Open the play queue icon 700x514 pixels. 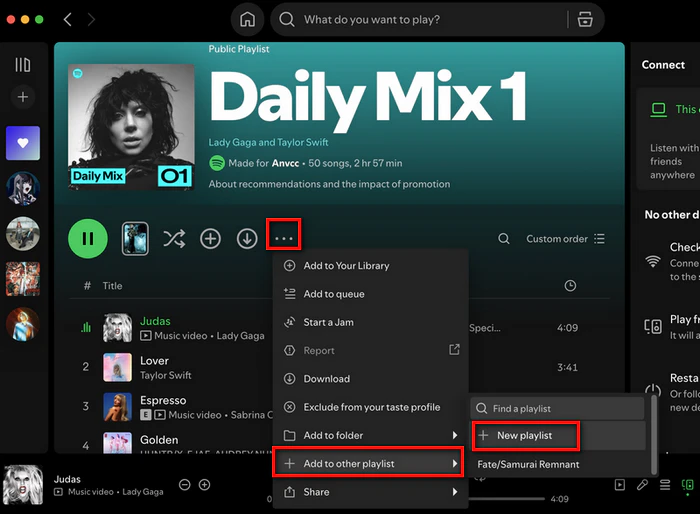point(665,485)
